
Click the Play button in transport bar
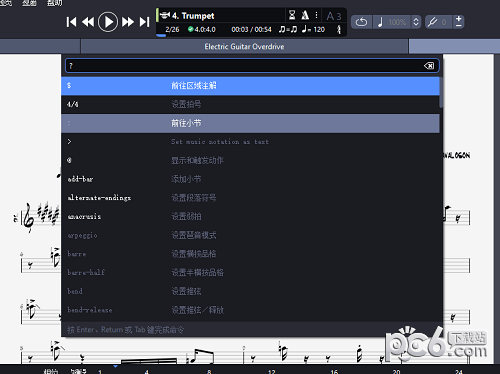point(108,22)
